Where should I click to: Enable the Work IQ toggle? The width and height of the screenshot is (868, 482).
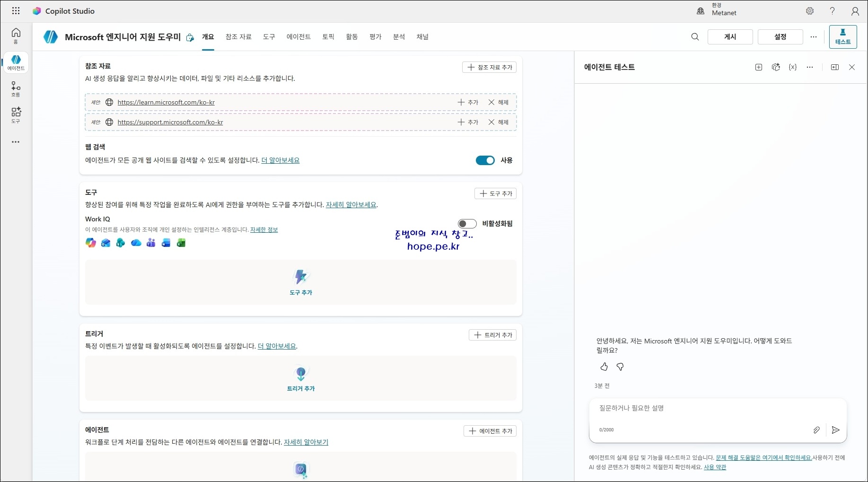click(x=467, y=224)
